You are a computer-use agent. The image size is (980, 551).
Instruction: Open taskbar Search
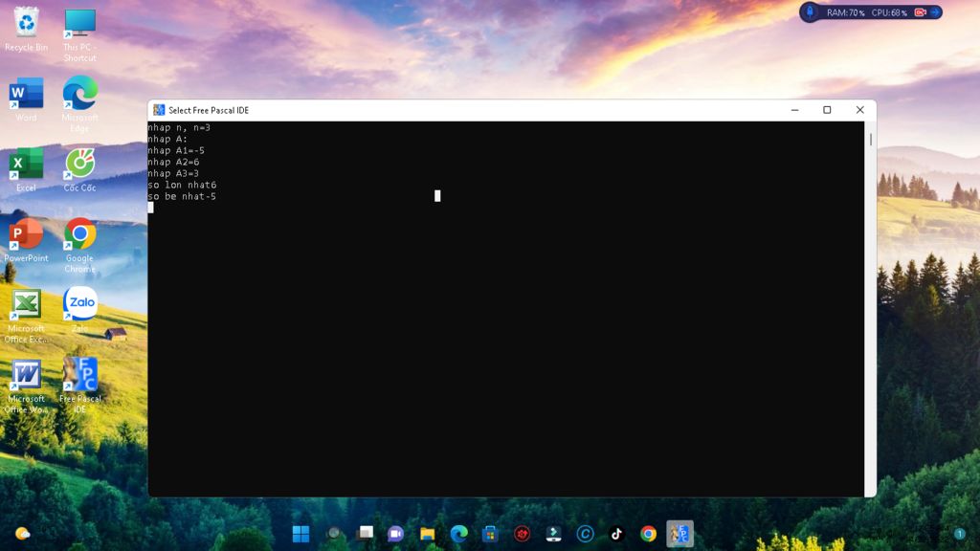tap(333, 534)
